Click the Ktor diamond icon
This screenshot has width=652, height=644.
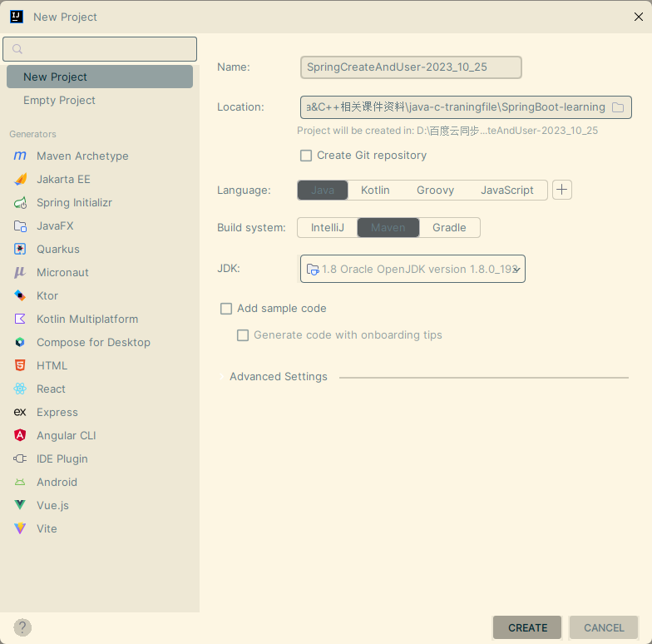click(20, 296)
